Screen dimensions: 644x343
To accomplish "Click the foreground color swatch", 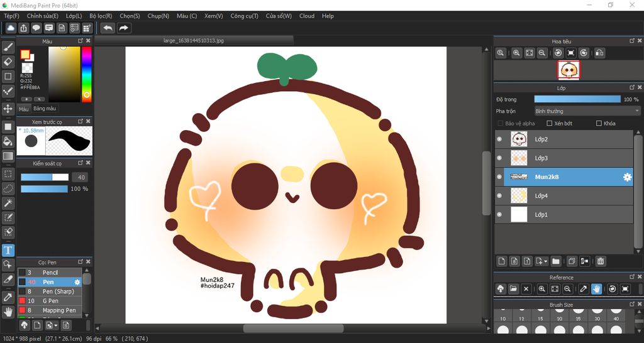I will coord(25,55).
